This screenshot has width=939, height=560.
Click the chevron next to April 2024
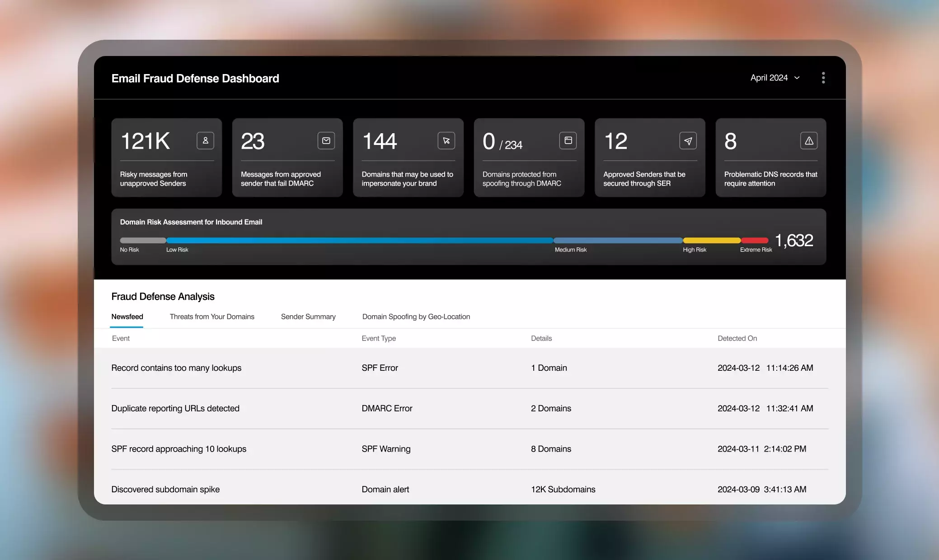click(x=797, y=78)
